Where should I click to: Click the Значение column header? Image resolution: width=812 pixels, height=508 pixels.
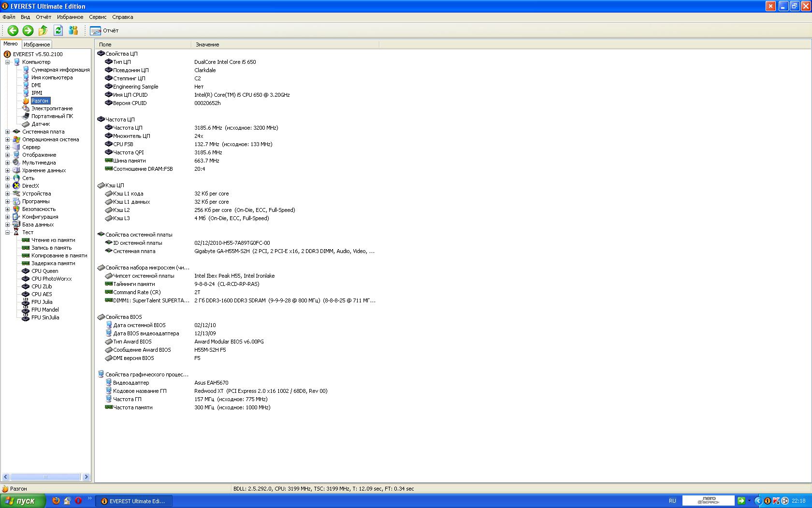285,45
